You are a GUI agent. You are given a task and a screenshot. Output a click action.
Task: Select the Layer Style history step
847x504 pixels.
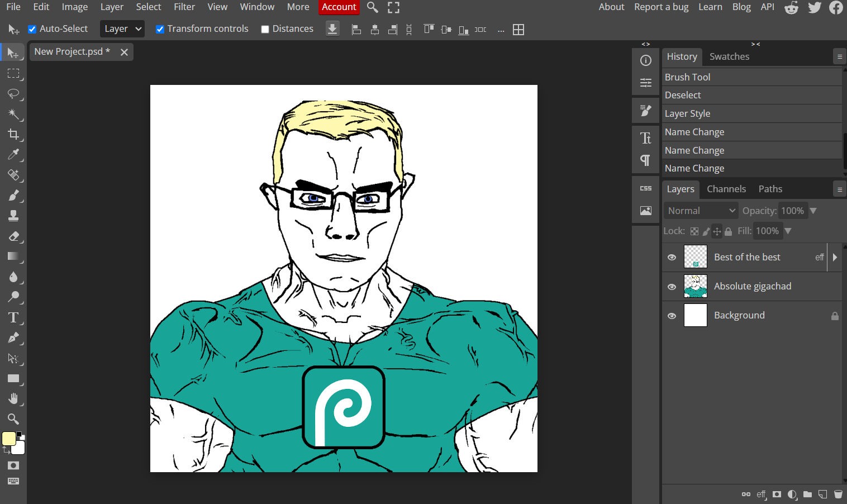click(752, 113)
